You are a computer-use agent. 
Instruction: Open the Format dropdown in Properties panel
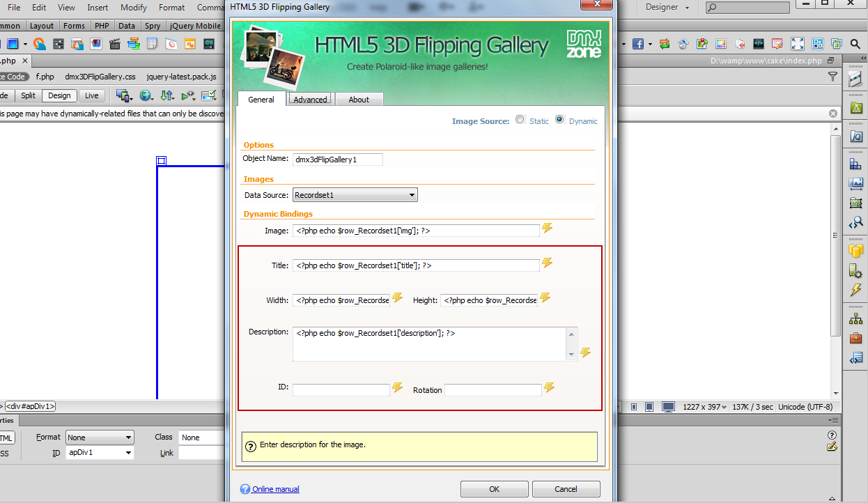pyautogui.click(x=100, y=438)
